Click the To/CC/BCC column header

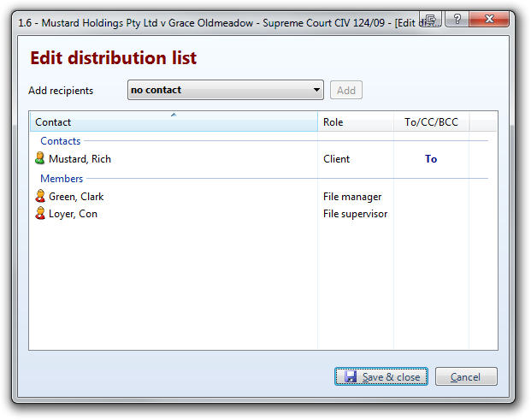click(x=431, y=122)
